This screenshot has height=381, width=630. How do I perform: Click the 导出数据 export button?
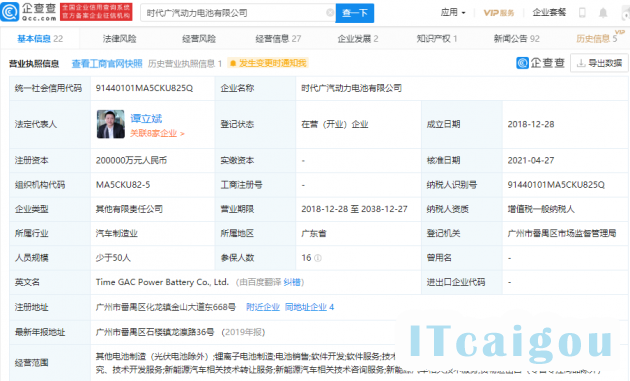pos(599,63)
